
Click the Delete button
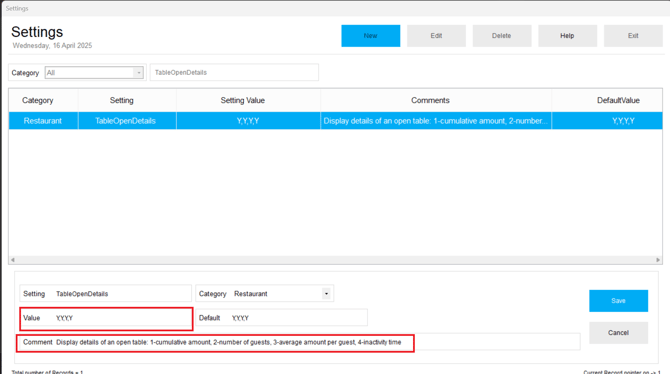pyautogui.click(x=502, y=36)
